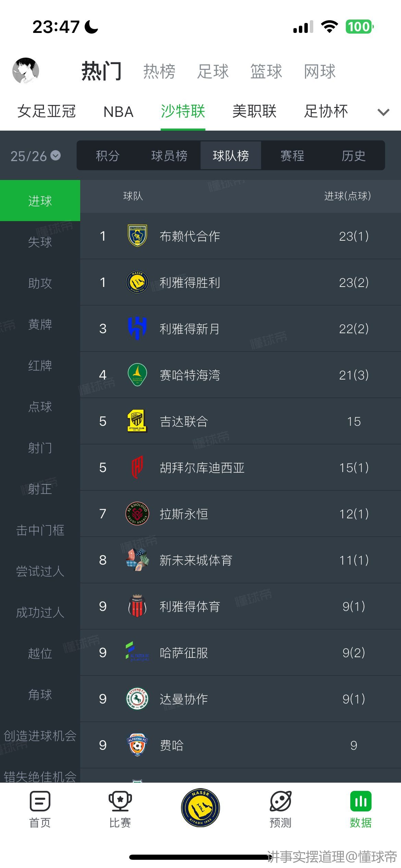Image resolution: width=401 pixels, height=868 pixels.
Task: Select 射门 stat category
Action: tap(40, 448)
